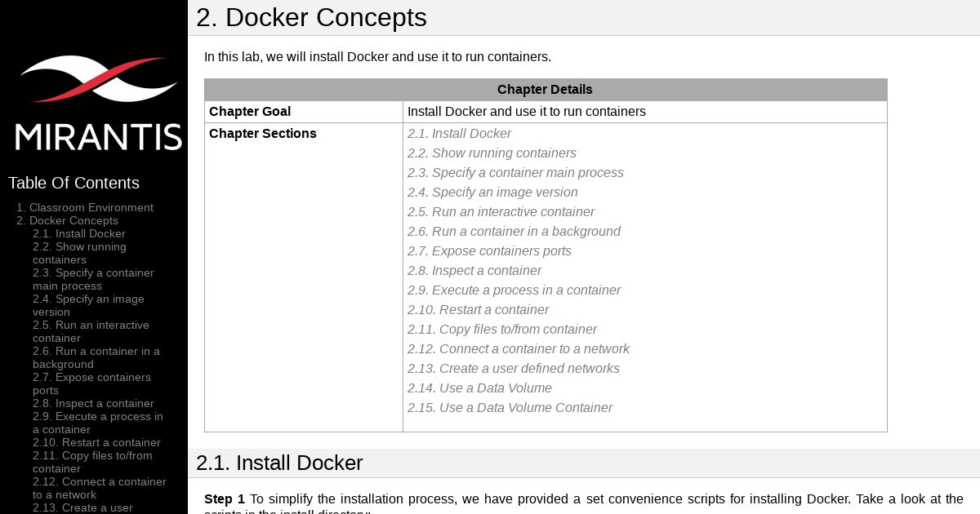The height and width of the screenshot is (514, 980).
Task: Open 2.10. Restart a container in sidebar
Action: tap(96, 442)
